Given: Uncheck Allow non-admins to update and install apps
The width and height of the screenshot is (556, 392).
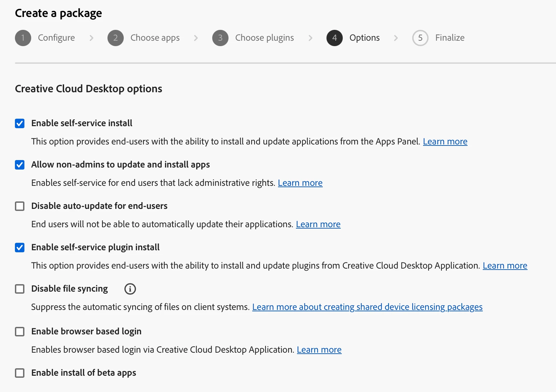Looking at the screenshot, I should (20, 165).
